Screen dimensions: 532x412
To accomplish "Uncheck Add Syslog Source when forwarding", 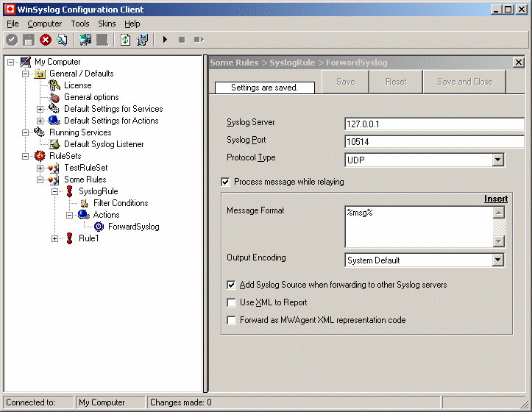I will tap(231, 285).
